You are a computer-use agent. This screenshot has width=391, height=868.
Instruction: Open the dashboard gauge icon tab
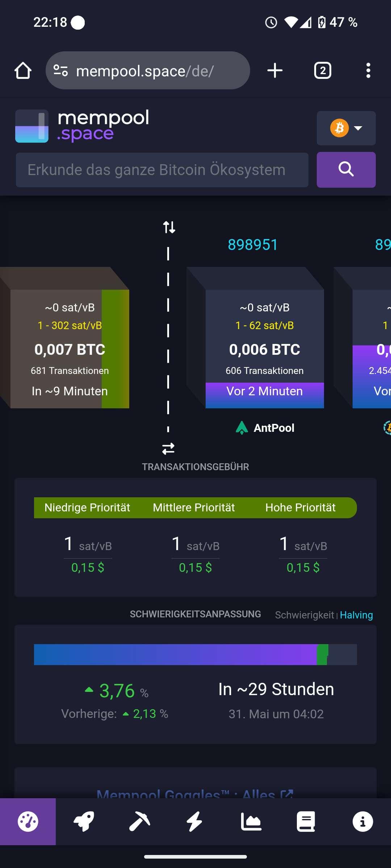[x=28, y=822]
